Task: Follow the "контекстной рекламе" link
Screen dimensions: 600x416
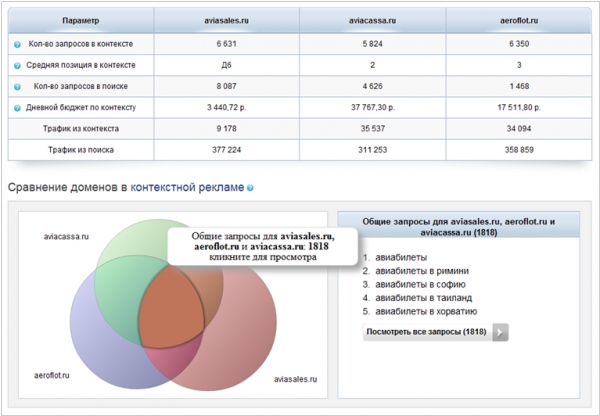Action: 187,187
